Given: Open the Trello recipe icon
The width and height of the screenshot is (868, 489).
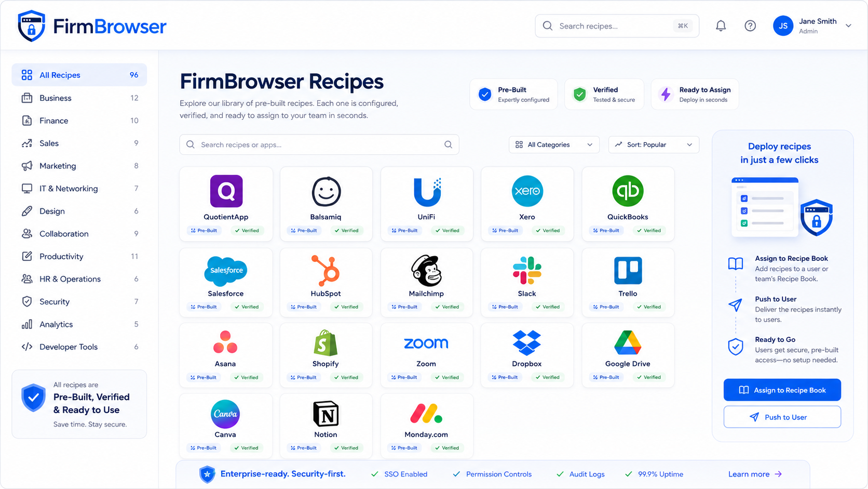Looking at the screenshot, I should tap(628, 270).
